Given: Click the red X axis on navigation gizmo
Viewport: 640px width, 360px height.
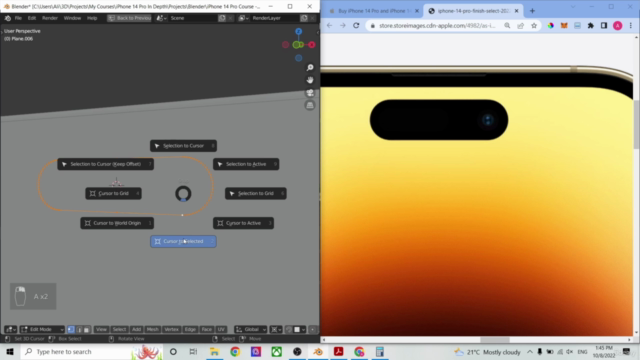Looking at the screenshot, I should pyautogui.click(x=312, y=45).
